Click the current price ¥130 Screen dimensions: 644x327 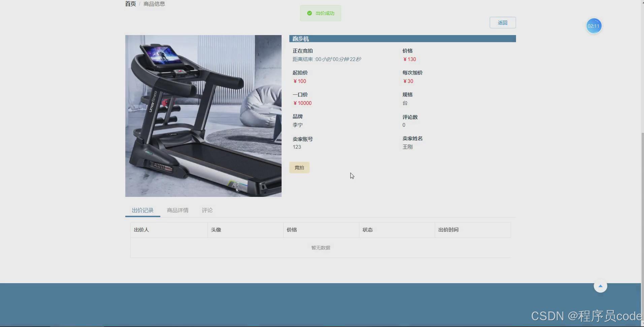(409, 59)
